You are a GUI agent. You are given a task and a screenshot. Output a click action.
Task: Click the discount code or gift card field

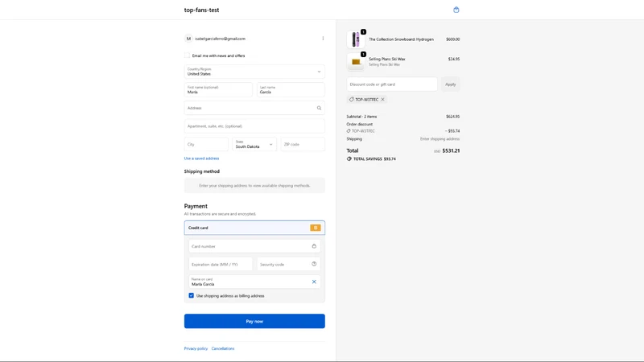click(392, 84)
